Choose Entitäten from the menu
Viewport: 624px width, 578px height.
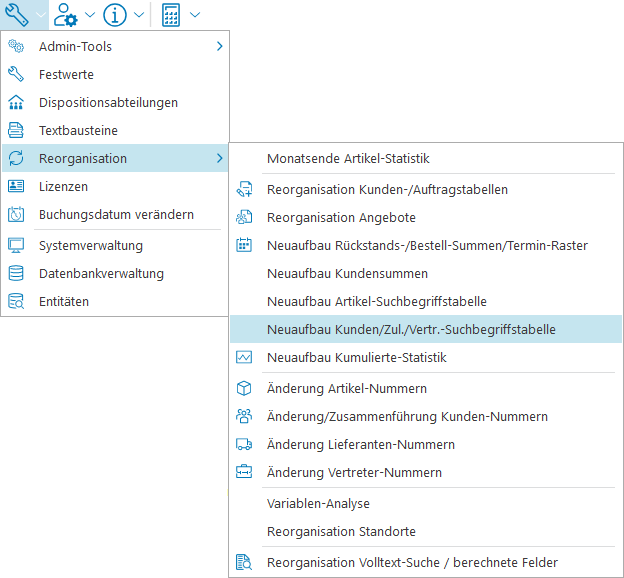click(64, 301)
